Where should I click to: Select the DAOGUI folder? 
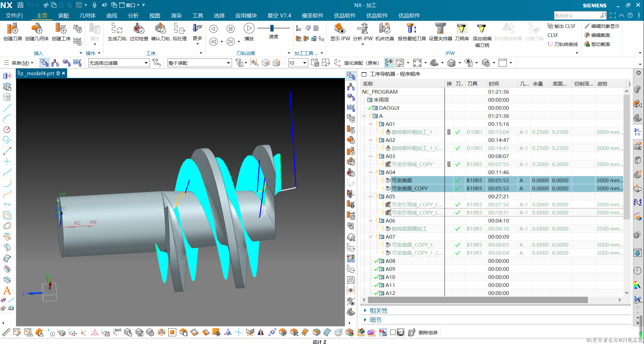[389, 108]
